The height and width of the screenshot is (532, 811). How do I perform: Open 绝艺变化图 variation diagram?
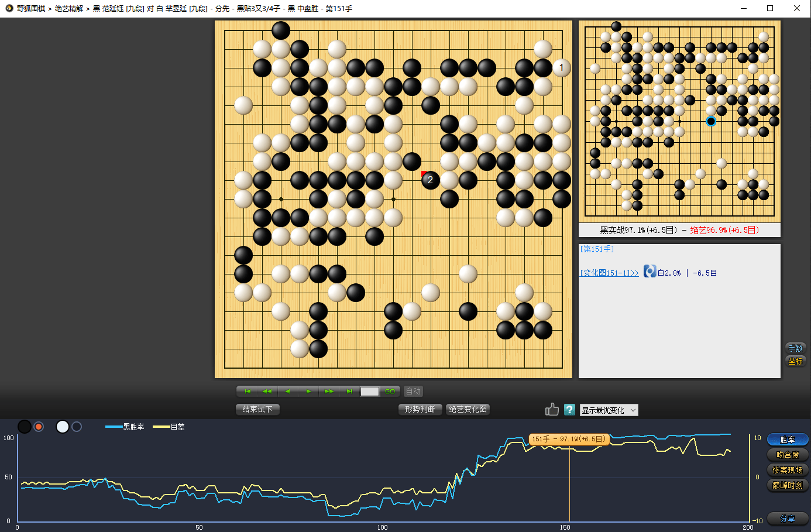click(x=468, y=409)
